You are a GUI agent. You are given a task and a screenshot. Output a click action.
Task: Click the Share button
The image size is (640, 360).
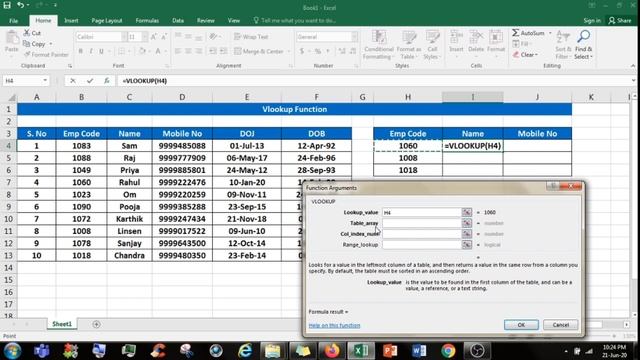click(x=620, y=20)
